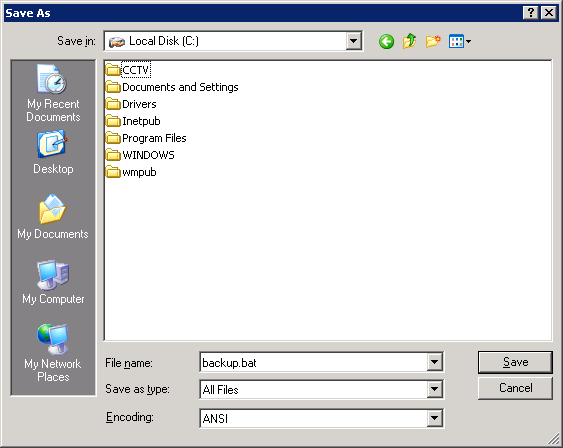Go to Desktop in places bar

[x=53, y=153]
